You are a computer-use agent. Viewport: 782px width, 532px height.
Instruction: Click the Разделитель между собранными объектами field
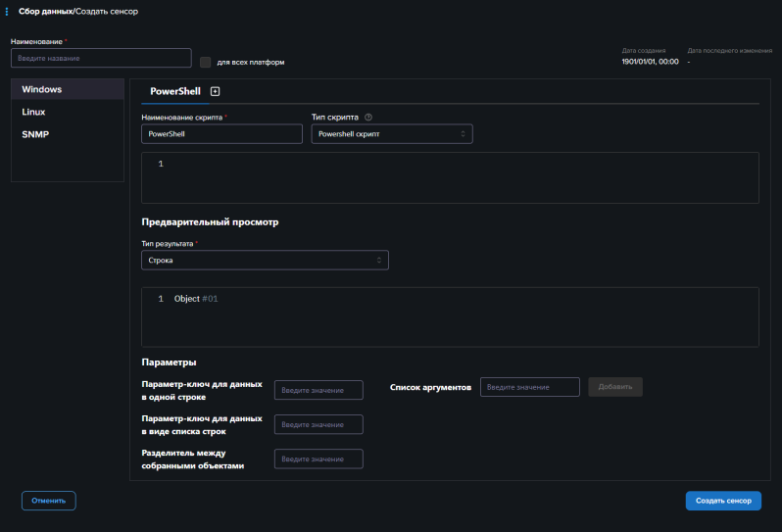click(318, 459)
